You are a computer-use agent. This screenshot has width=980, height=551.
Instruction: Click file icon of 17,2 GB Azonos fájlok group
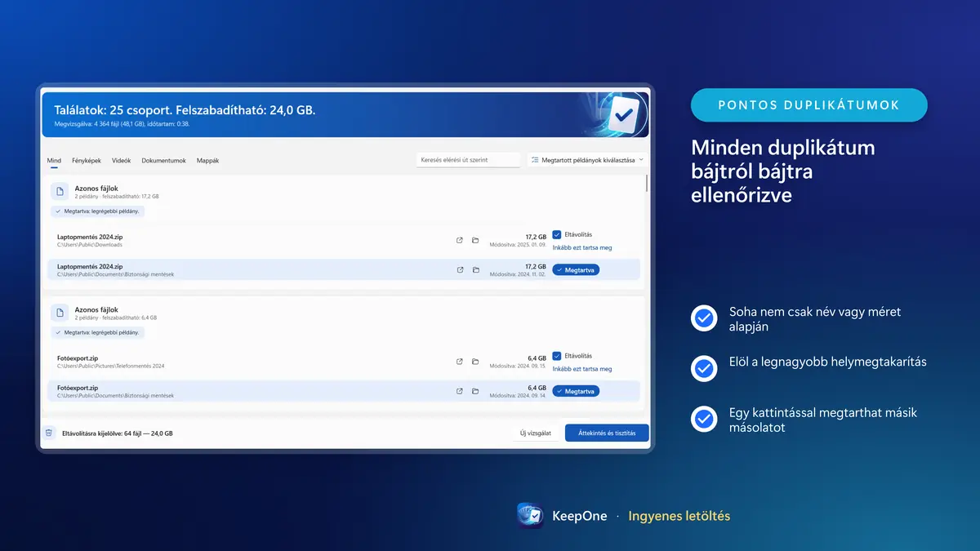[x=59, y=191]
